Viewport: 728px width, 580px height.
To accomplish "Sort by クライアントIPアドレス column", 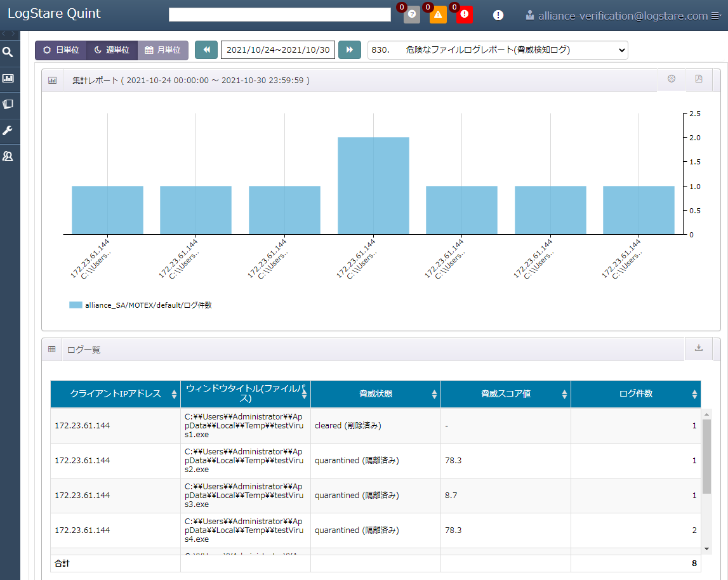I will [x=116, y=394].
